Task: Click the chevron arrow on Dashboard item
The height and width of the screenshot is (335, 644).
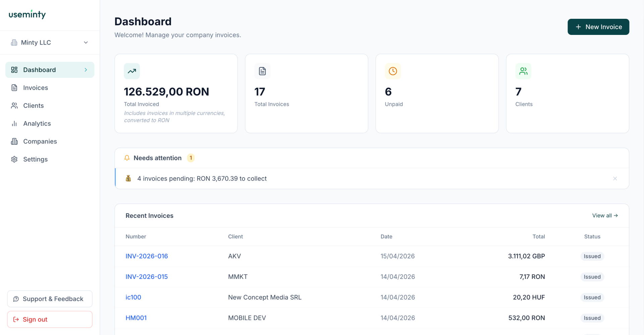Action: (x=86, y=70)
